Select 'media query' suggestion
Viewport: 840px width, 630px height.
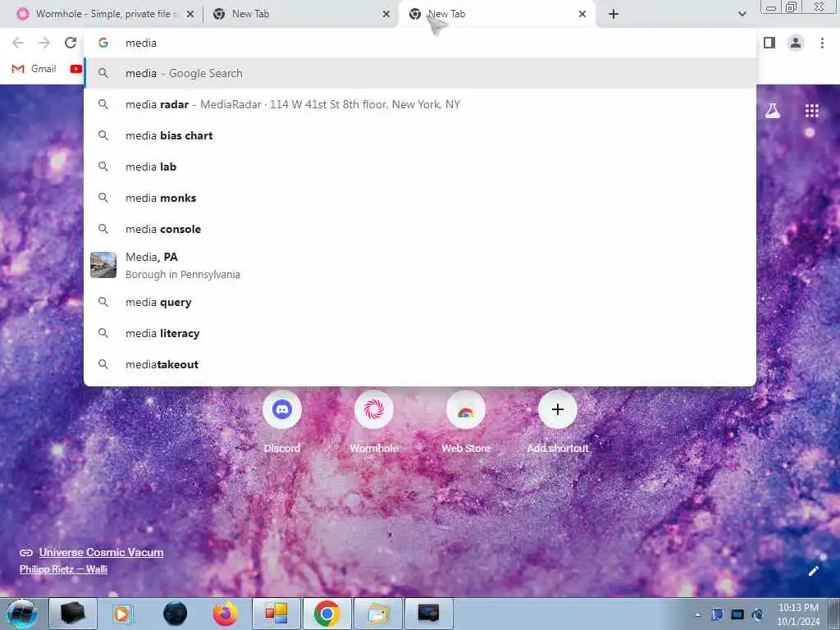coord(420,302)
